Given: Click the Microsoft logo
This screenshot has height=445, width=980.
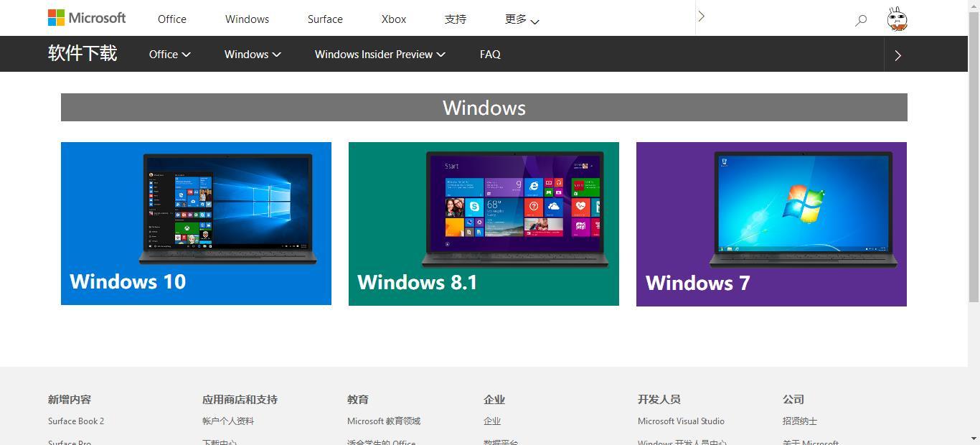Looking at the screenshot, I should pyautogui.click(x=85, y=17).
